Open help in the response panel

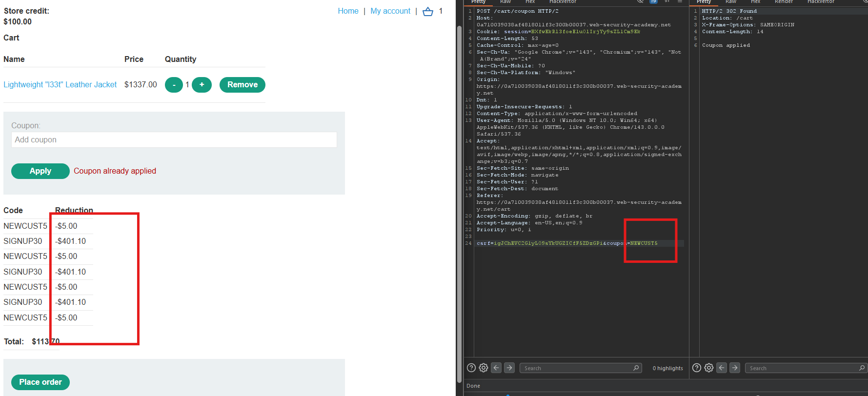pyautogui.click(x=697, y=368)
